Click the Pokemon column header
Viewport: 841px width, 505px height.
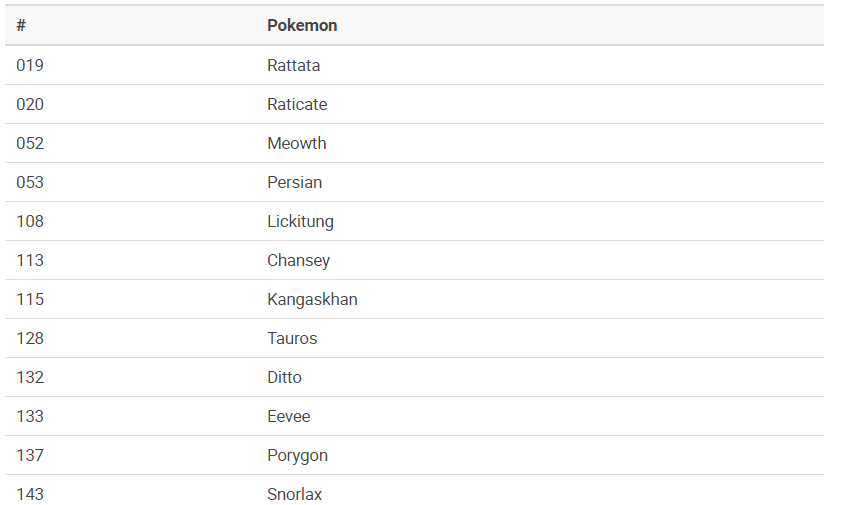(x=302, y=26)
